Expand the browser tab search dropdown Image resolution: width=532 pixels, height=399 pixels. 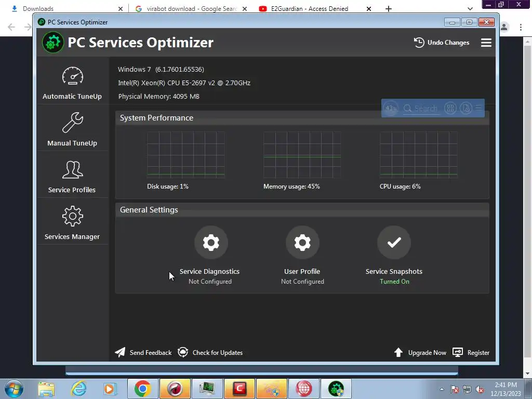[470, 9]
